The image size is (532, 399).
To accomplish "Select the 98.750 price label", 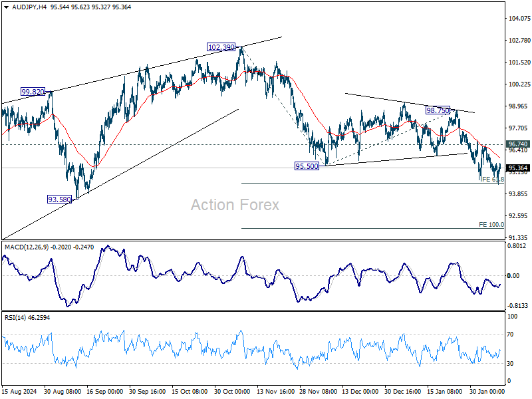I will tap(438, 110).
